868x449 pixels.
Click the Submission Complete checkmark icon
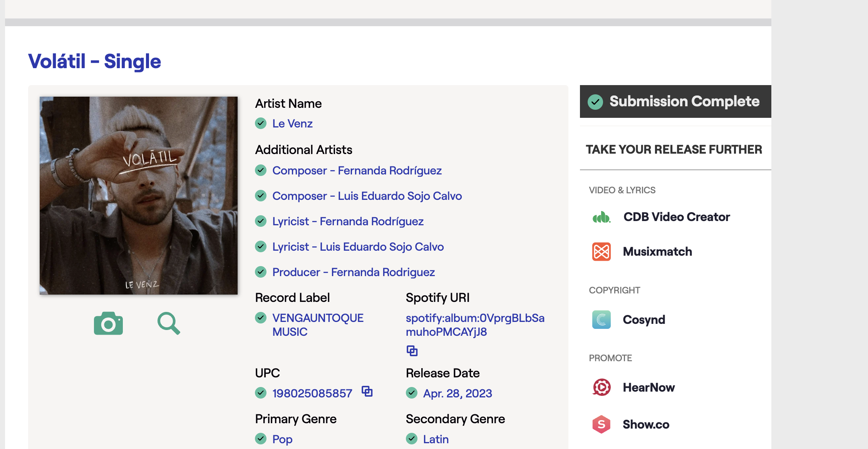(595, 102)
